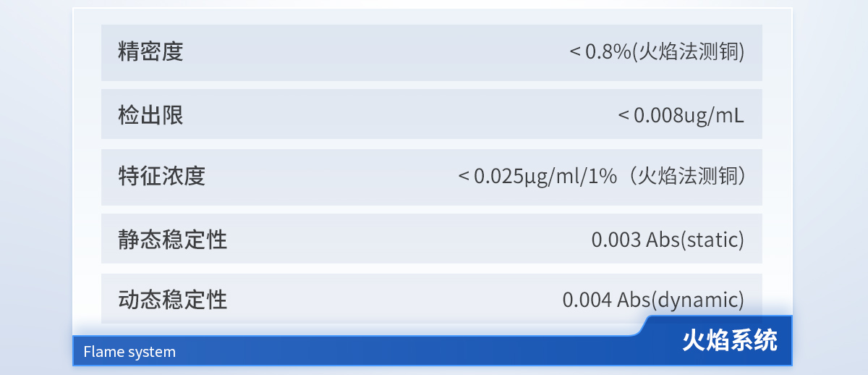Click the 0.8% figure in the 精密度 row
This screenshot has height=375, width=868.
[x=608, y=52]
